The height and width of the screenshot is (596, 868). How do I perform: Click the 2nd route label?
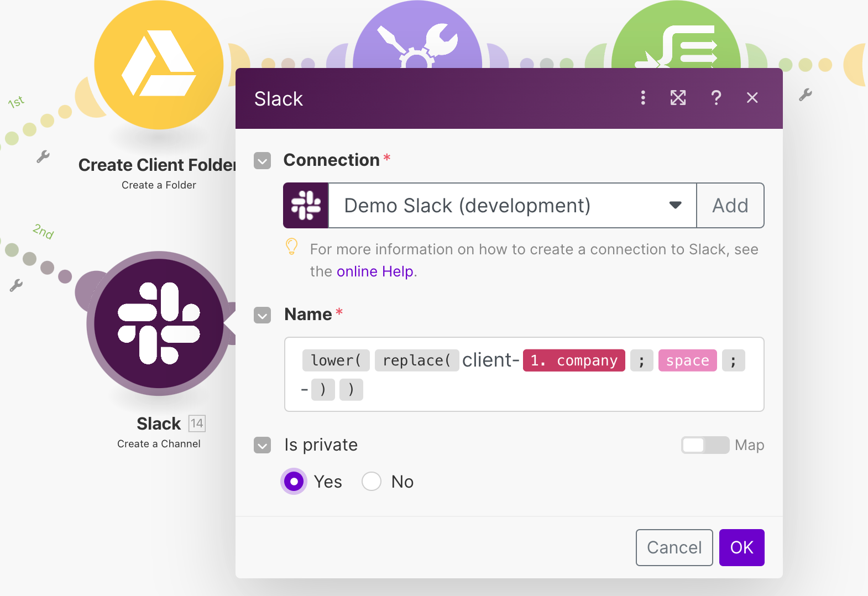point(43,231)
